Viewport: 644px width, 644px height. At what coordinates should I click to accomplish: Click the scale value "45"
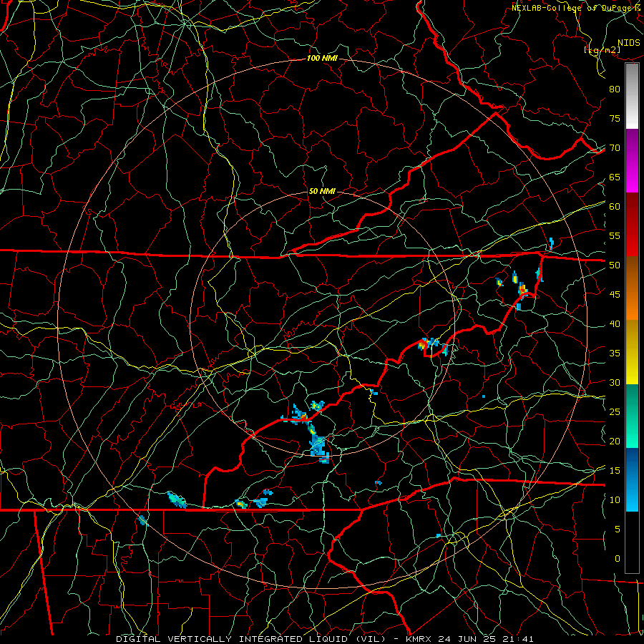[x=615, y=295]
